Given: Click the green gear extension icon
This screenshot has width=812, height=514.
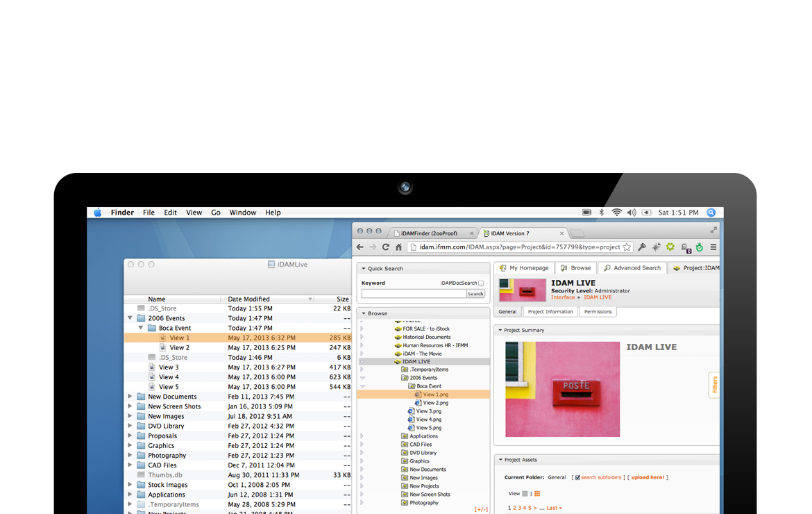Looking at the screenshot, I should tap(670, 247).
